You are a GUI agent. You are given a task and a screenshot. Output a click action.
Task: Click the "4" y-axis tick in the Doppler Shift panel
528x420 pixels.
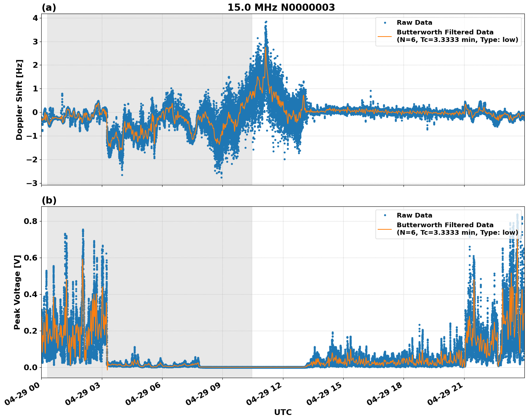coord(35,18)
